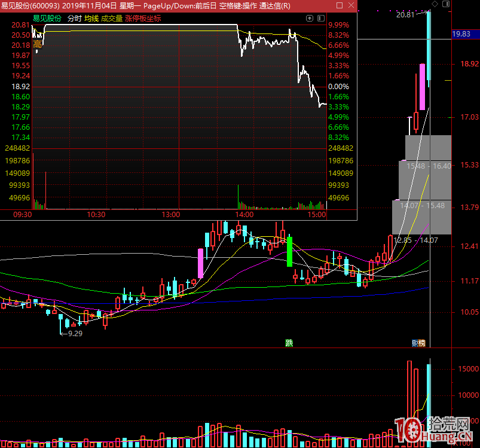Click the 0.00% label on the popup's right axis
The image size is (480, 448).
point(338,87)
